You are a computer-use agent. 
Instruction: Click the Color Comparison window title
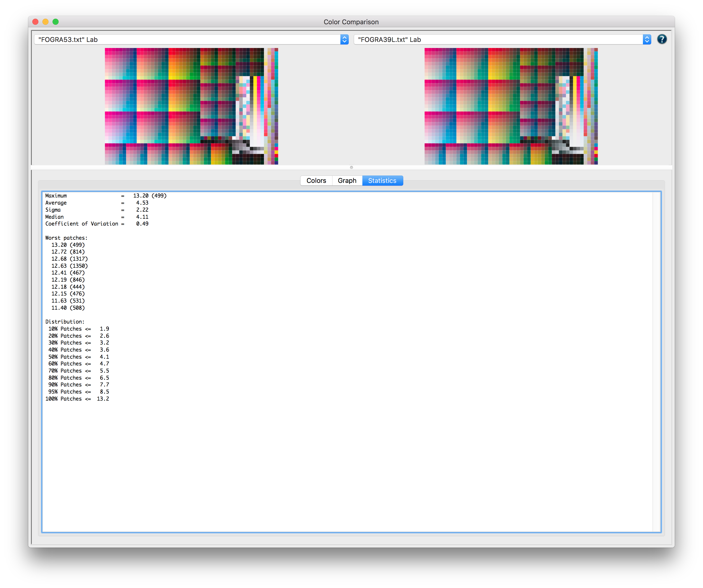point(351,22)
